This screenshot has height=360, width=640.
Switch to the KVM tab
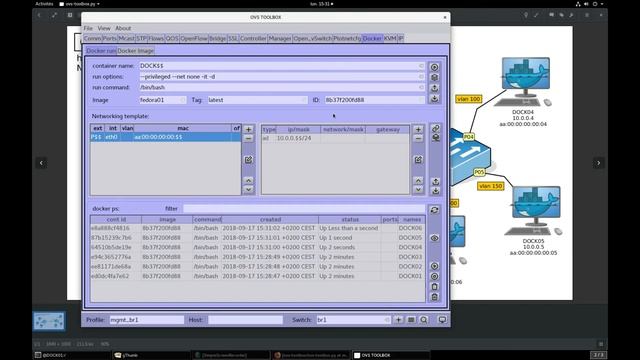pyautogui.click(x=390, y=38)
